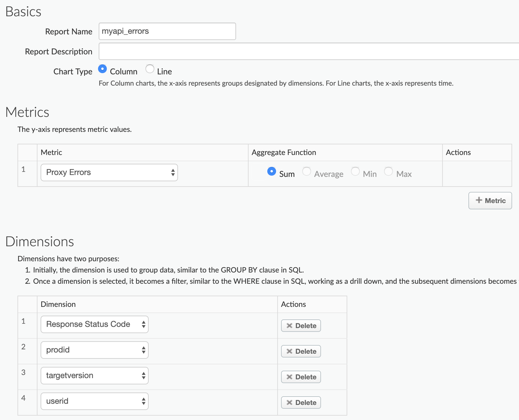Remove the targetversion dimension
Screen dimensions: 519x420
(301, 377)
